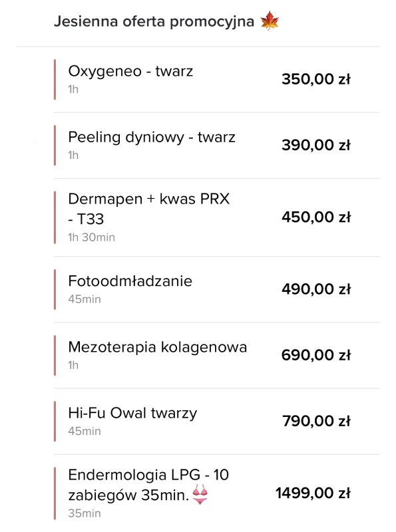Click the 790,00 zł price
The height and width of the screenshot is (532, 396).
(x=316, y=421)
